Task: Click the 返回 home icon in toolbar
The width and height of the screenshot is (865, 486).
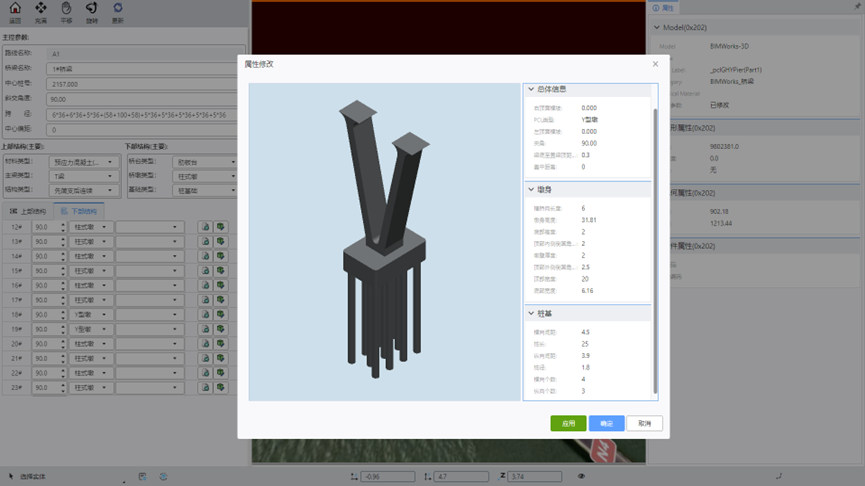Action: (15, 8)
